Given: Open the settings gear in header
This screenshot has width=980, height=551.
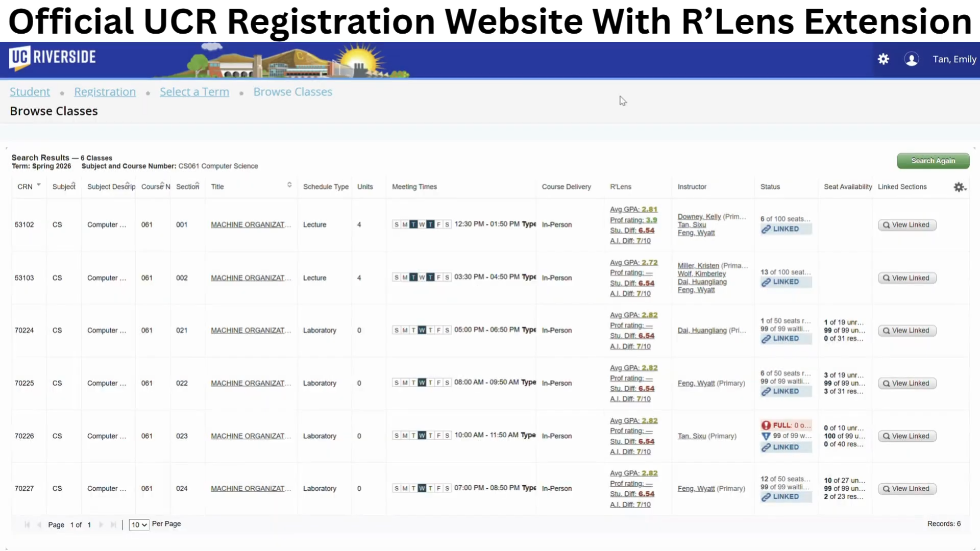Looking at the screenshot, I should (884, 59).
